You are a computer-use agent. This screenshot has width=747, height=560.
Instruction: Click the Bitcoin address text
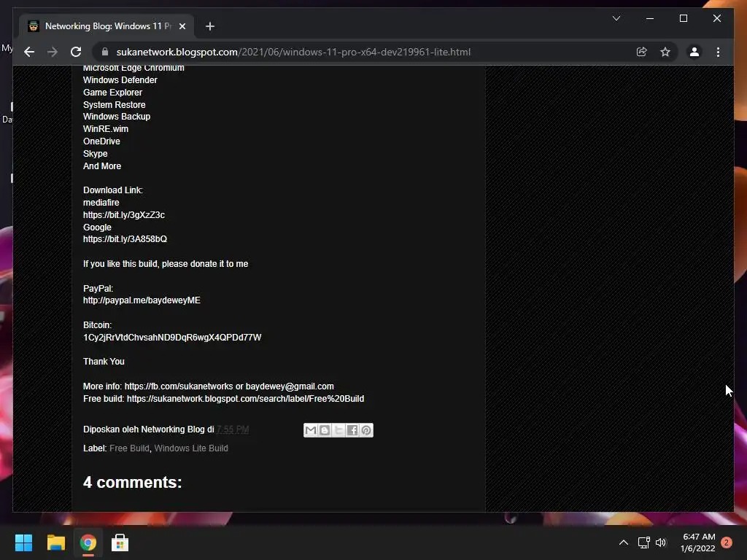click(172, 338)
